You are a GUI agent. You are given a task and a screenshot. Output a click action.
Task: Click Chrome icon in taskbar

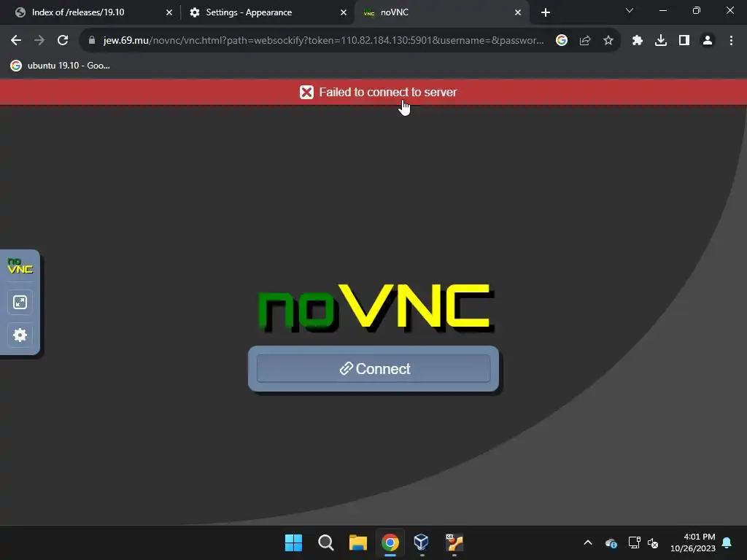coord(390,542)
